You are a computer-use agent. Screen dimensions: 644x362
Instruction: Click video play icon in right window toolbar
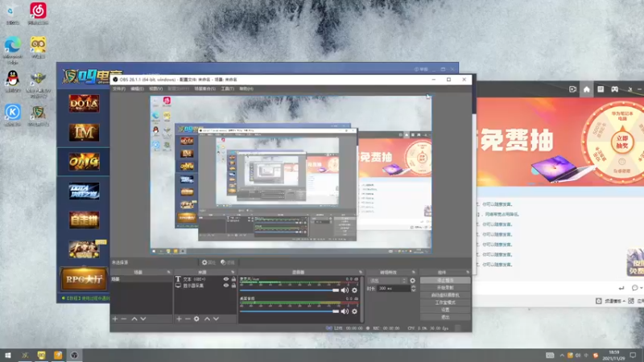pyautogui.click(x=572, y=89)
